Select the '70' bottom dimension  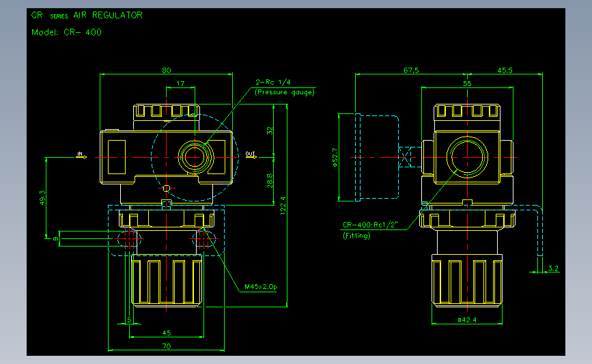(x=167, y=346)
